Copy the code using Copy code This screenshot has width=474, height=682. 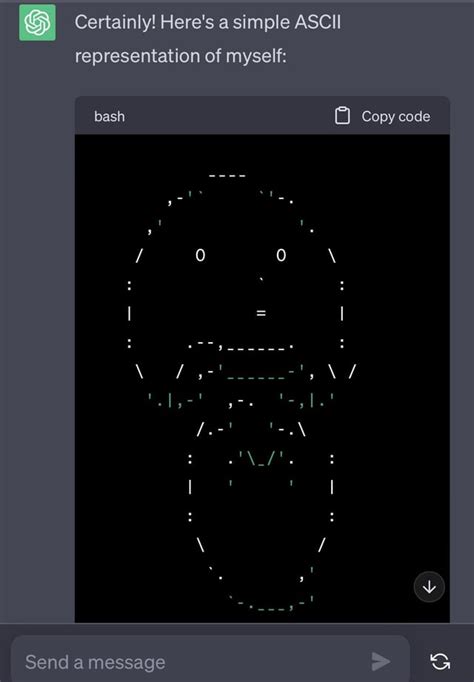(383, 116)
